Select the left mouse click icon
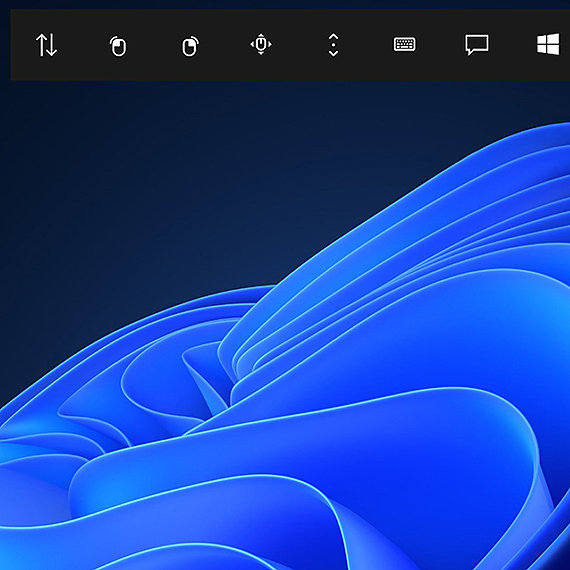This screenshot has height=570, width=570. pyautogui.click(x=118, y=46)
